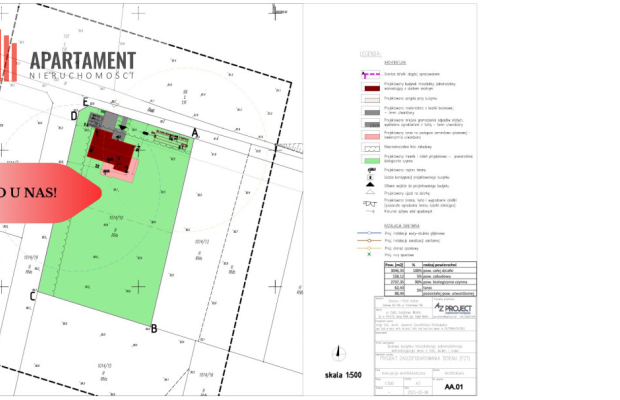Screen dimensions: 620x400
Task: Select plot corner marker E
Action: coord(85,101)
